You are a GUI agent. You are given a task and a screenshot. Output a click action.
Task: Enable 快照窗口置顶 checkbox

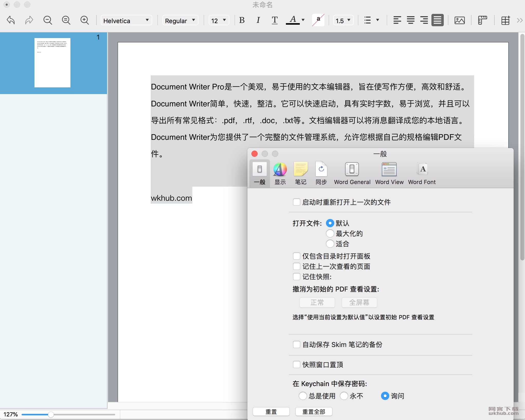pos(296,364)
